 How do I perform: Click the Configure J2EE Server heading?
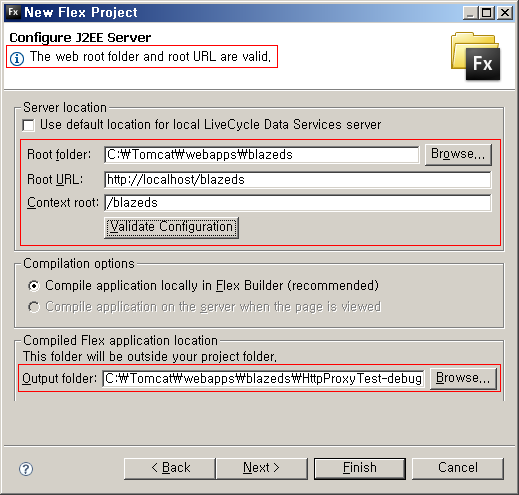pos(80,38)
